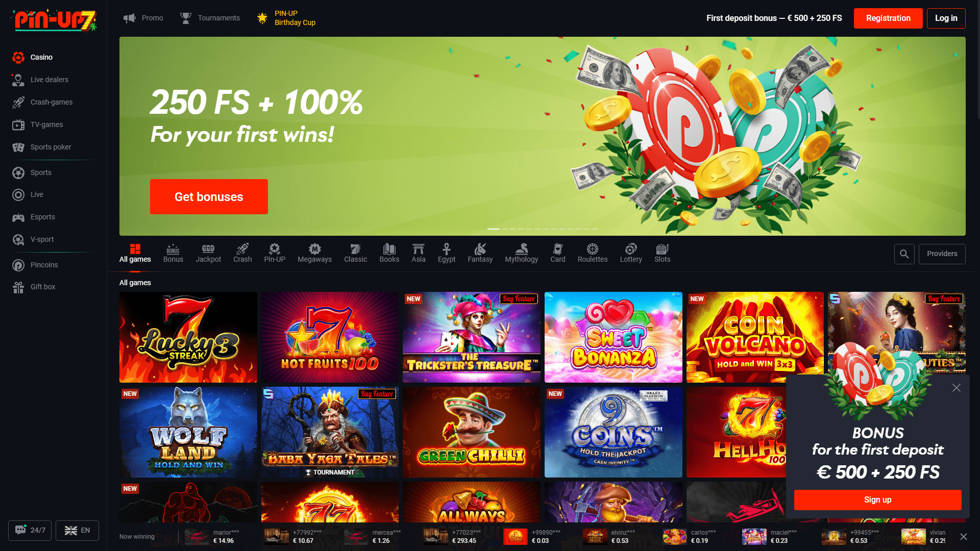Select the Jackpot category icon
The width and height of the screenshot is (980, 551).
coord(208,248)
